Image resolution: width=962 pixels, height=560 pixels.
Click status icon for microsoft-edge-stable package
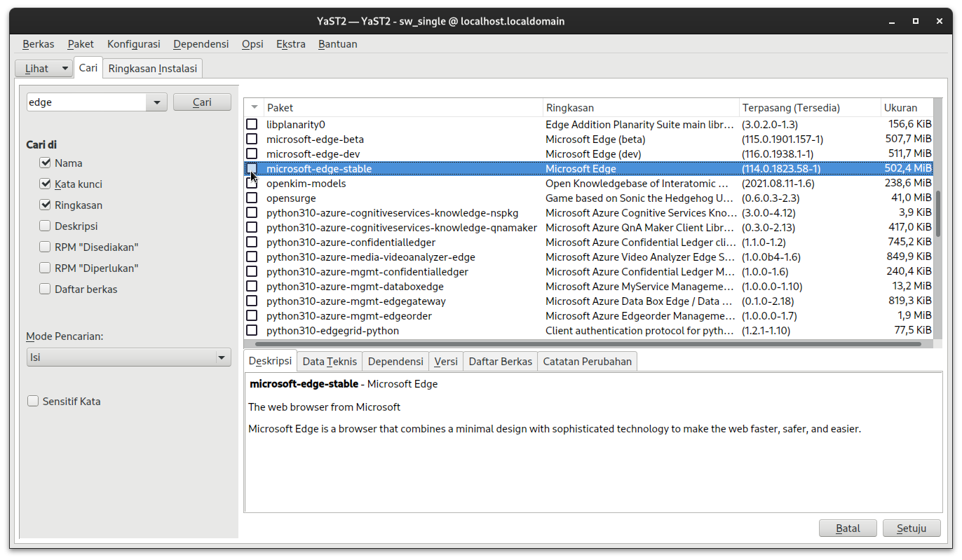point(252,168)
